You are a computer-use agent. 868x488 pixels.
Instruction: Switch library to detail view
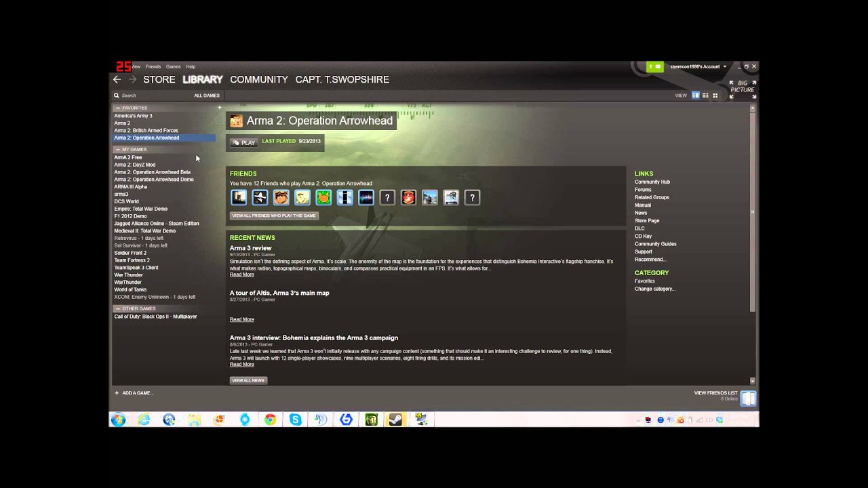[x=695, y=96]
